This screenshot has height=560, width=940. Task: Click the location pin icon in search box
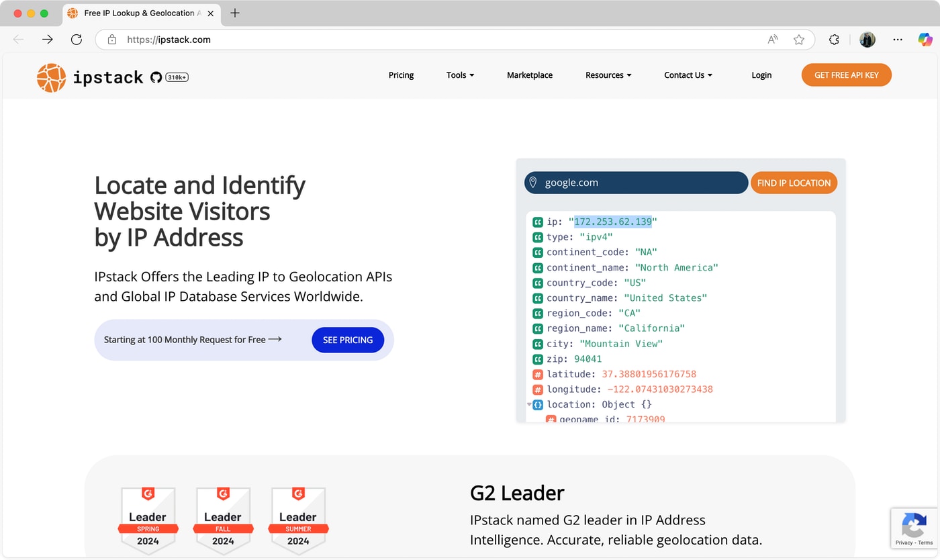click(x=533, y=183)
